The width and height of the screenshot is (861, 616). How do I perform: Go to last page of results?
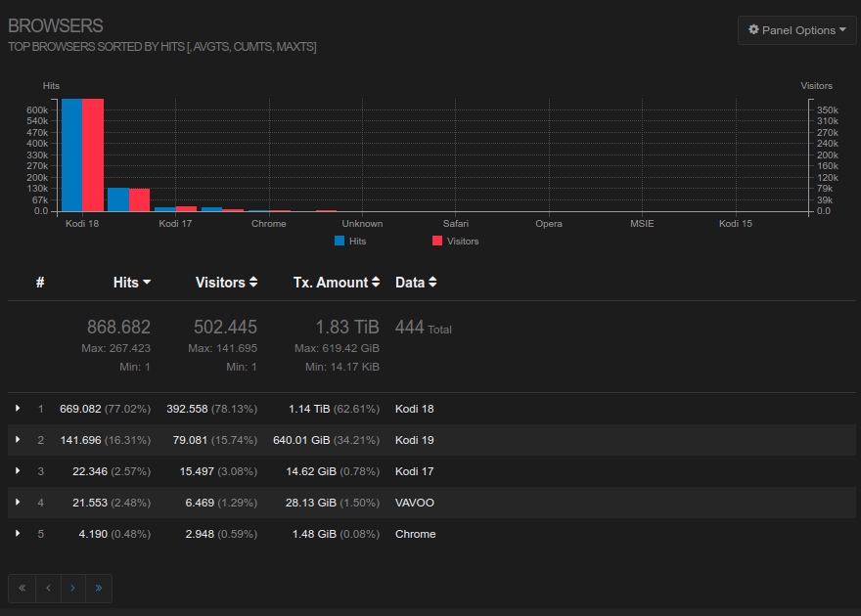click(x=99, y=588)
